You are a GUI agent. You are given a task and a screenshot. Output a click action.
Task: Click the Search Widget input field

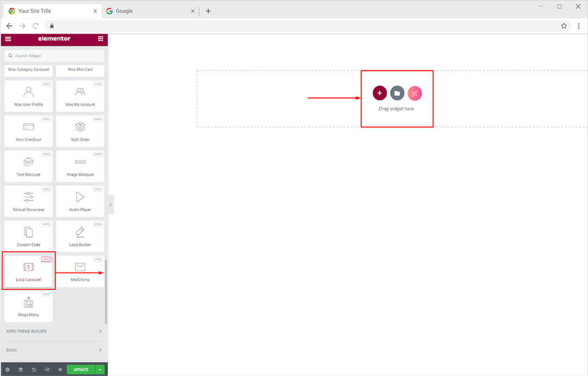point(54,56)
